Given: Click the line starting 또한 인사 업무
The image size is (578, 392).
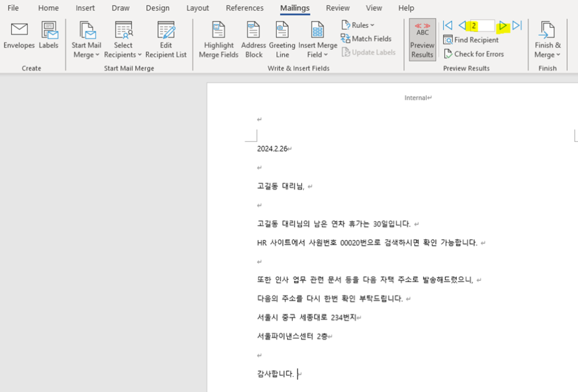Looking at the screenshot, I should click(x=365, y=280).
